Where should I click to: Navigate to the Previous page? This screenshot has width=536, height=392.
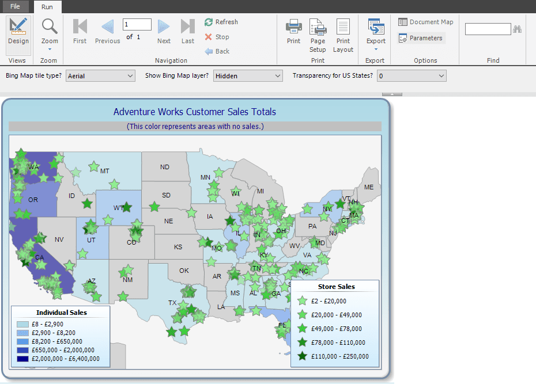coord(108,31)
